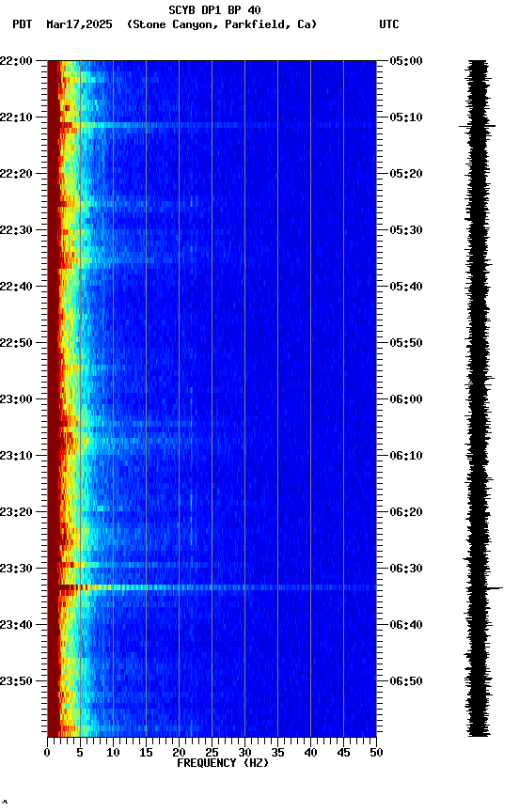Click the "0" frequency axis label
519x812 pixels.
47,753
